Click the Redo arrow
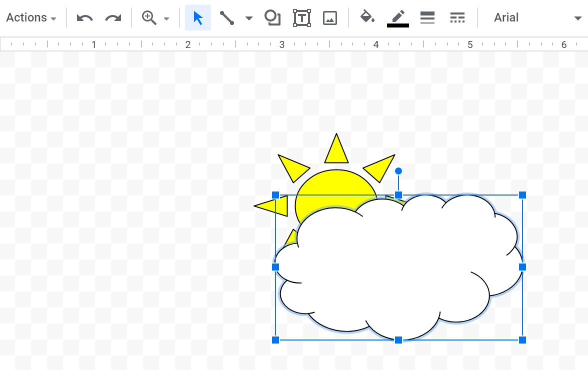Image resolution: width=588 pixels, height=370 pixels. click(112, 17)
